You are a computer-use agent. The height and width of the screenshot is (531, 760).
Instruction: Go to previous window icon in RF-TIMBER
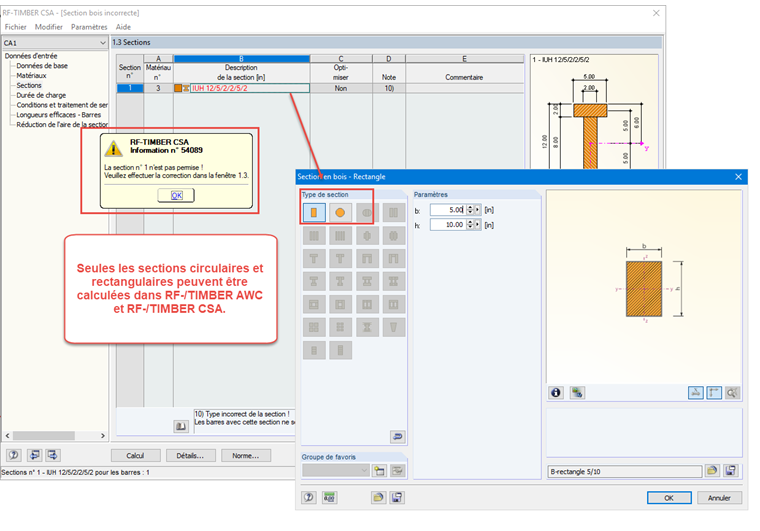tap(34, 455)
